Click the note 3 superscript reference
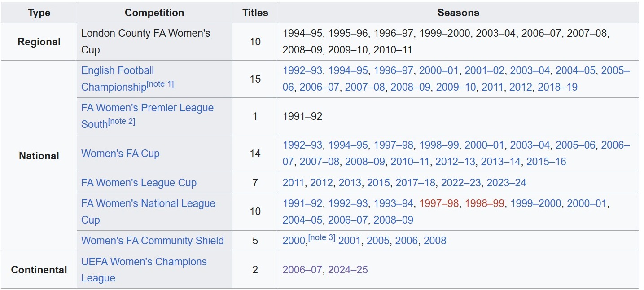Image resolution: width=644 pixels, height=290 pixels. click(x=322, y=238)
